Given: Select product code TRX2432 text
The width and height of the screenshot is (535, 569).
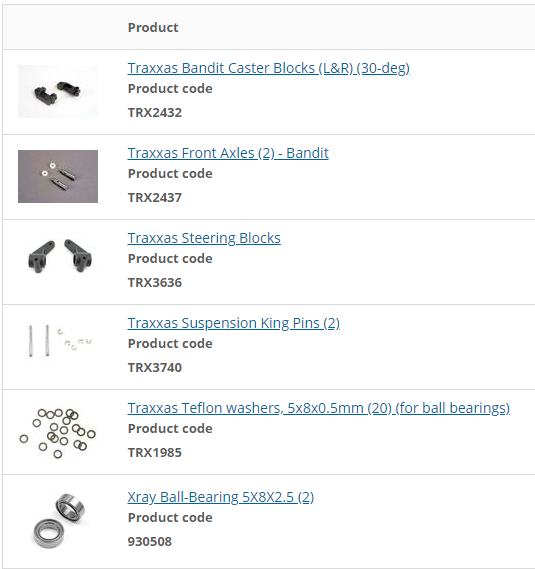Looking at the screenshot, I should click(155, 112).
